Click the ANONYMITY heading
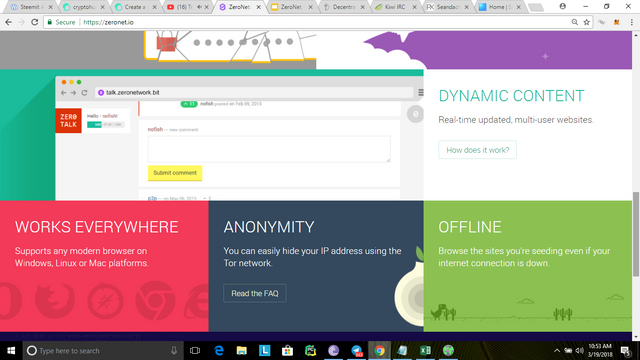 [269, 227]
